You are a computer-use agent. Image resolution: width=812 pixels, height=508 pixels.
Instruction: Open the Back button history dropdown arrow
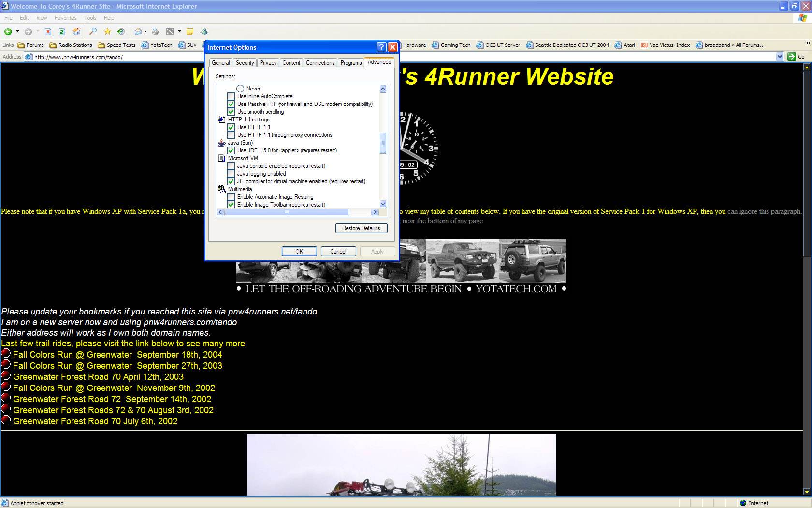[17, 31]
